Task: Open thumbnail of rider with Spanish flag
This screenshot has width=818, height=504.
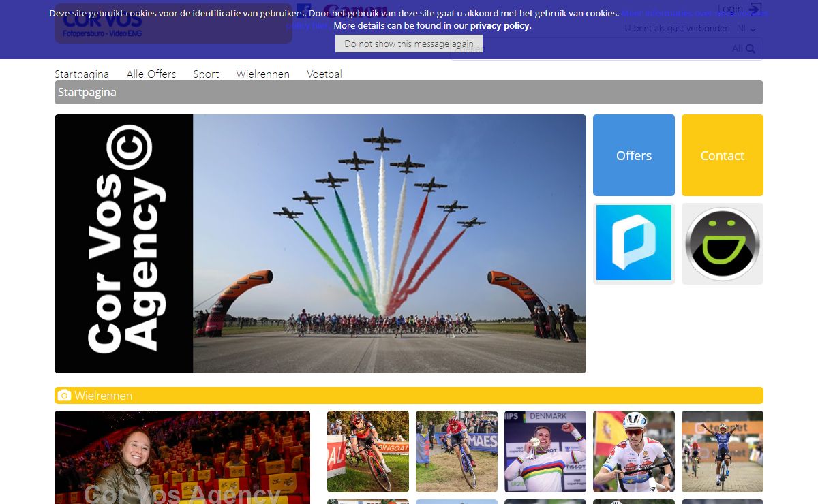Action: pos(634,452)
